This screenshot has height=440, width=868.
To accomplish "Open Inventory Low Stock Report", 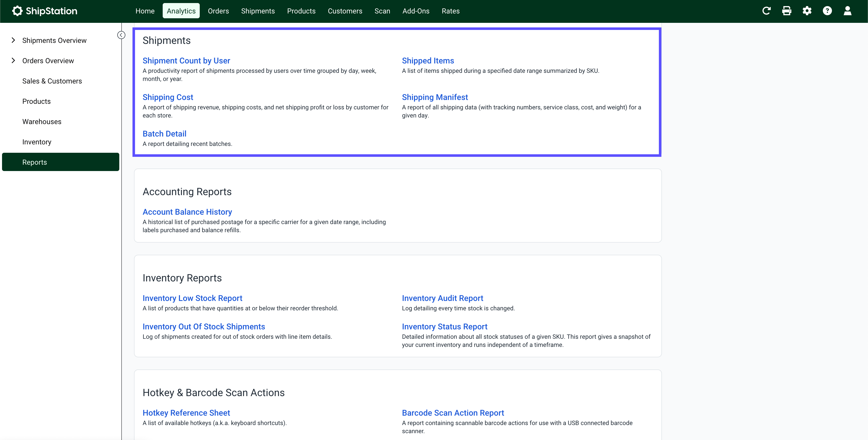I will coord(192,298).
